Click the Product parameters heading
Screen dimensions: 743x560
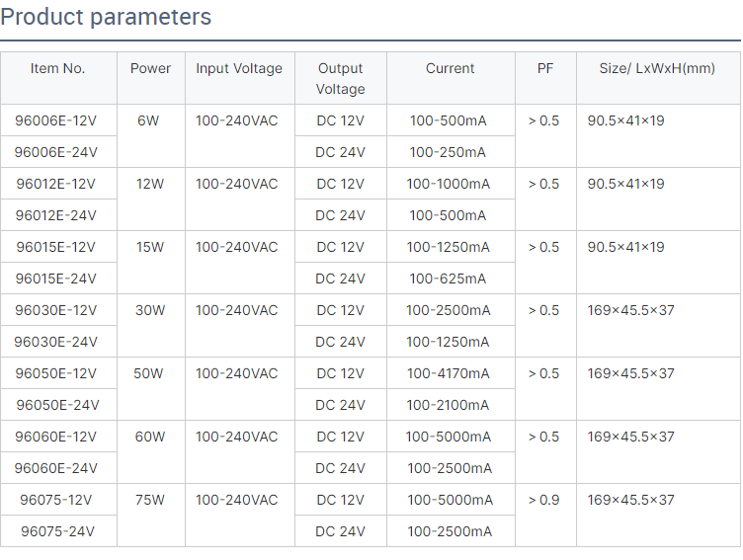[x=106, y=18]
